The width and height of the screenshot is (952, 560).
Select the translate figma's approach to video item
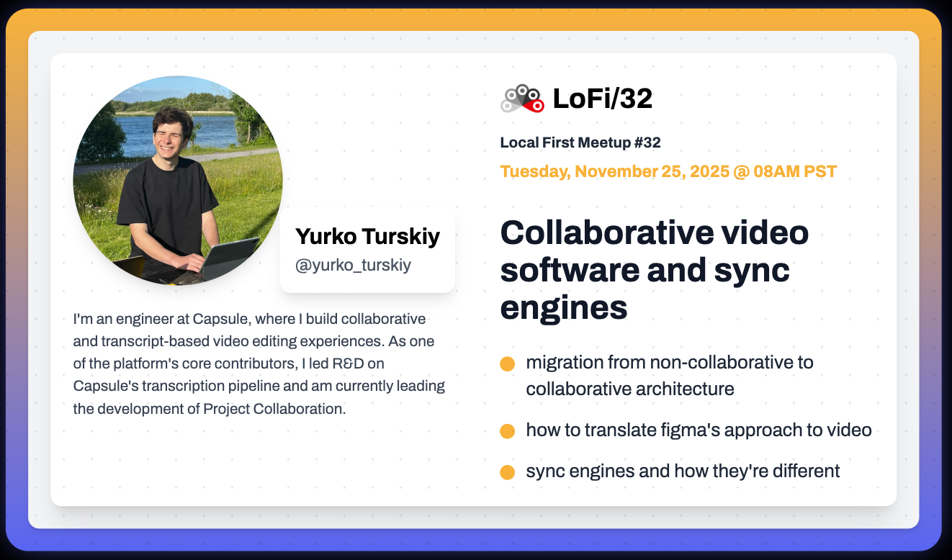(699, 430)
